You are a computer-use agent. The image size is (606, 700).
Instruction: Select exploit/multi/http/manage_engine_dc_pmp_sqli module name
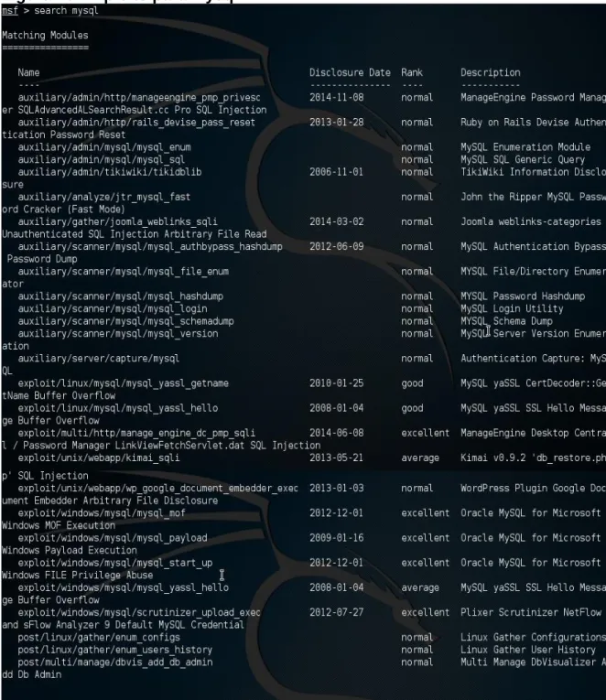point(136,434)
